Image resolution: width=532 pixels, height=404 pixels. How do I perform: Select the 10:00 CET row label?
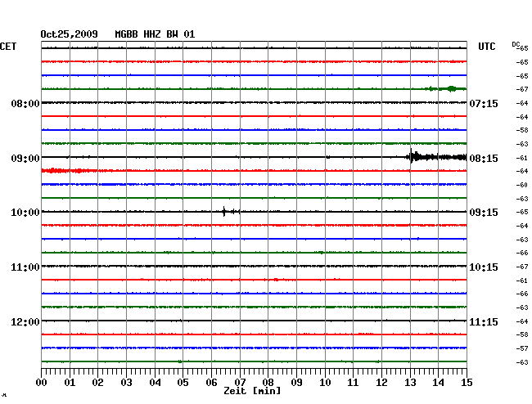25,213
